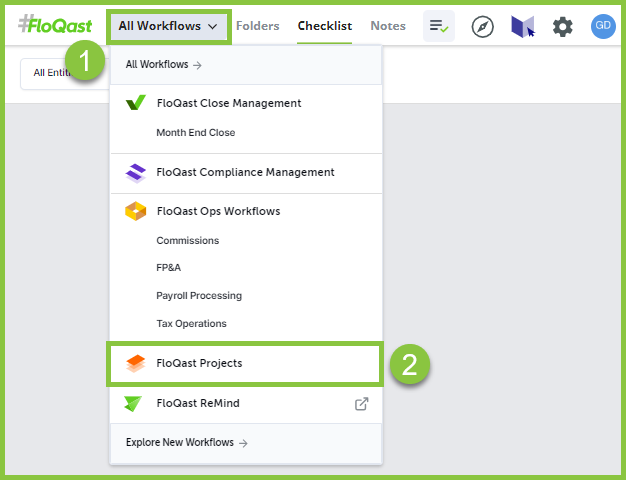Image resolution: width=626 pixels, height=480 pixels.
Task: Click the FloQast logo
Action: (x=55, y=26)
